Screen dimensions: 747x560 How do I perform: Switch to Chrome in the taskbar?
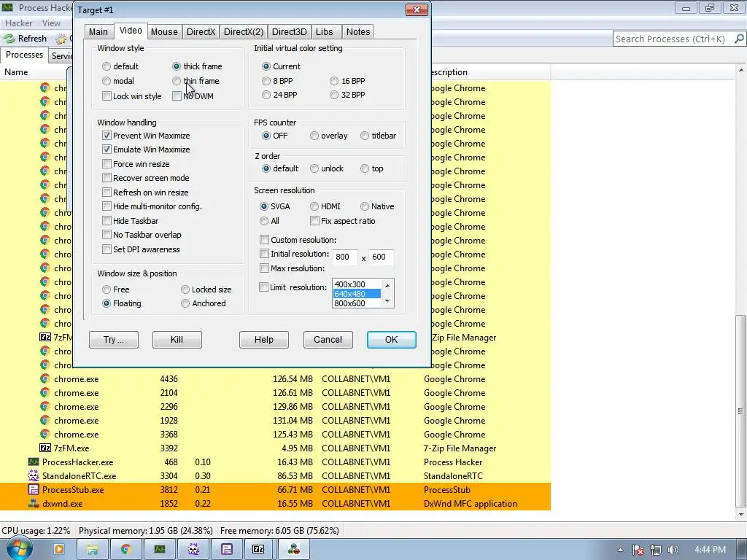click(x=125, y=549)
